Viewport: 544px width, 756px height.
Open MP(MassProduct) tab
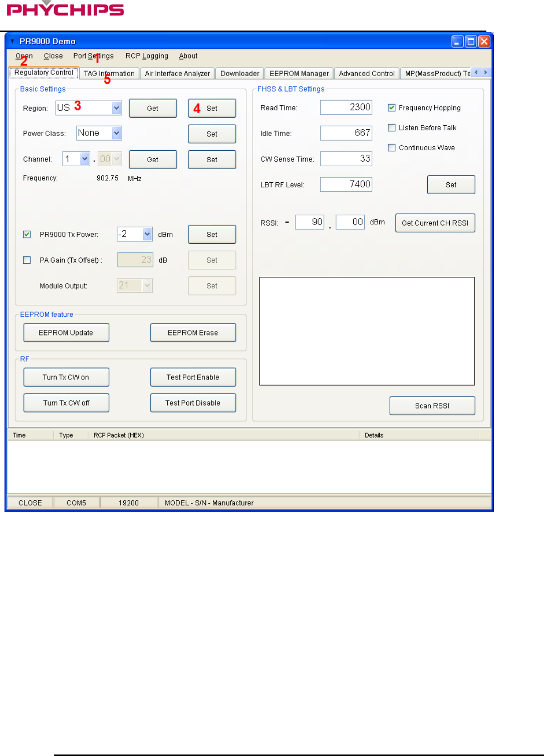[x=437, y=74]
